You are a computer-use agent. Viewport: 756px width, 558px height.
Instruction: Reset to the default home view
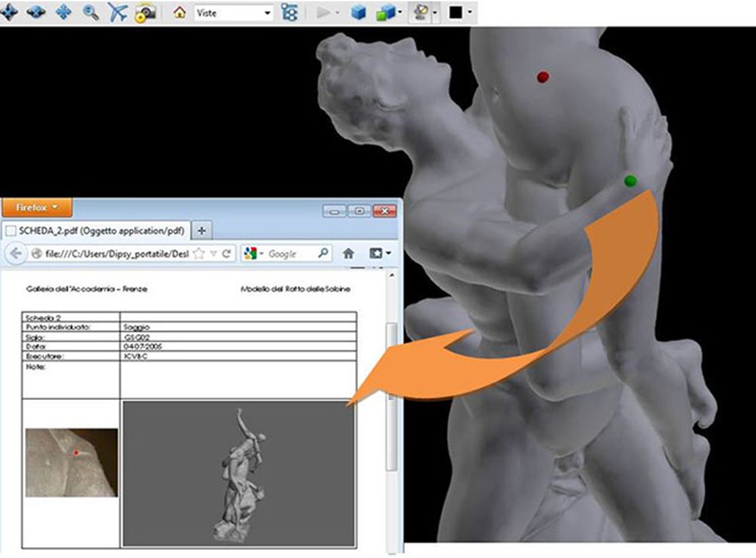coord(179,13)
